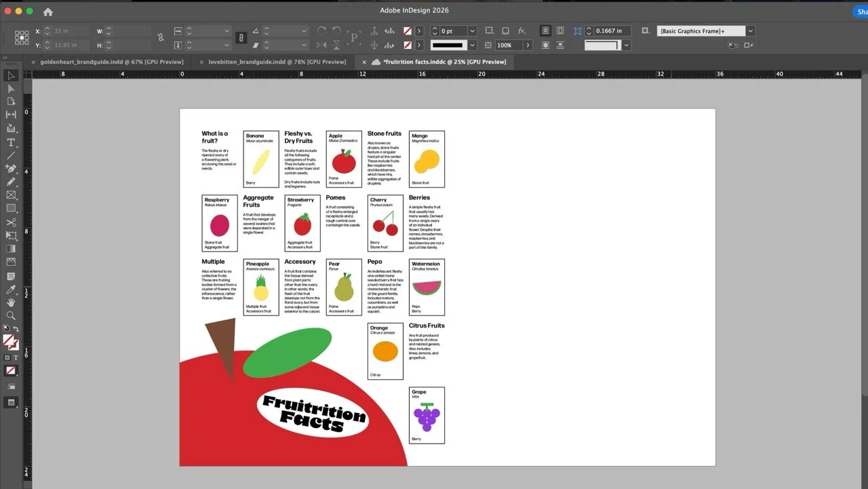Click the X position input field
The image size is (868, 489).
point(71,31)
